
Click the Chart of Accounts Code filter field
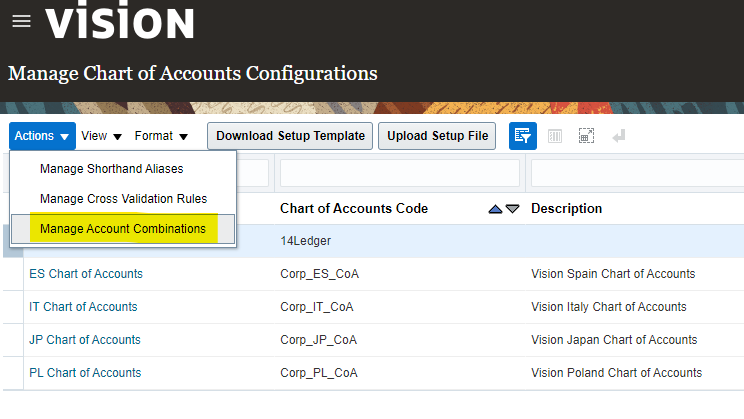[x=399, y=173]
